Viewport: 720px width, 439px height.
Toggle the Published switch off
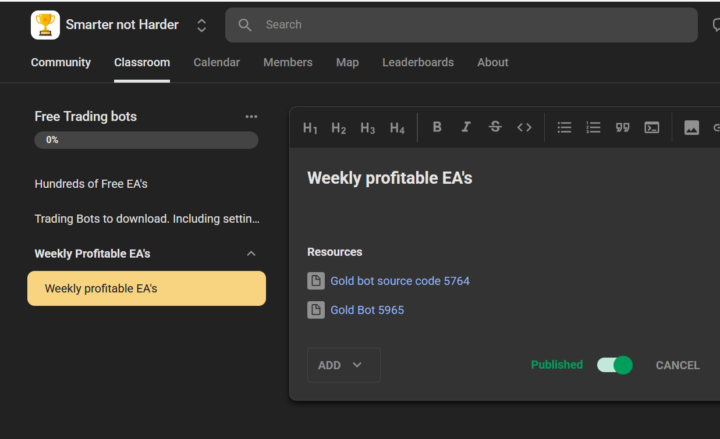pyautogui.click(x=614, y=365)
